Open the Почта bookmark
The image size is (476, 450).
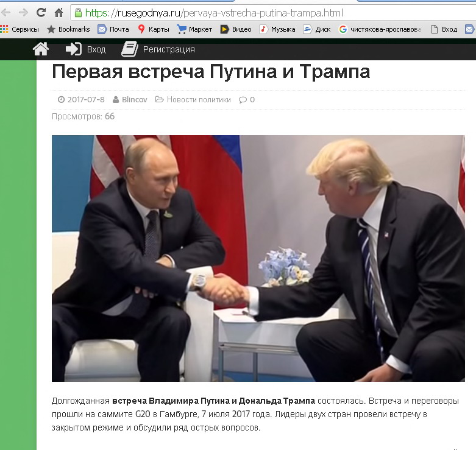tap(113, 29)
